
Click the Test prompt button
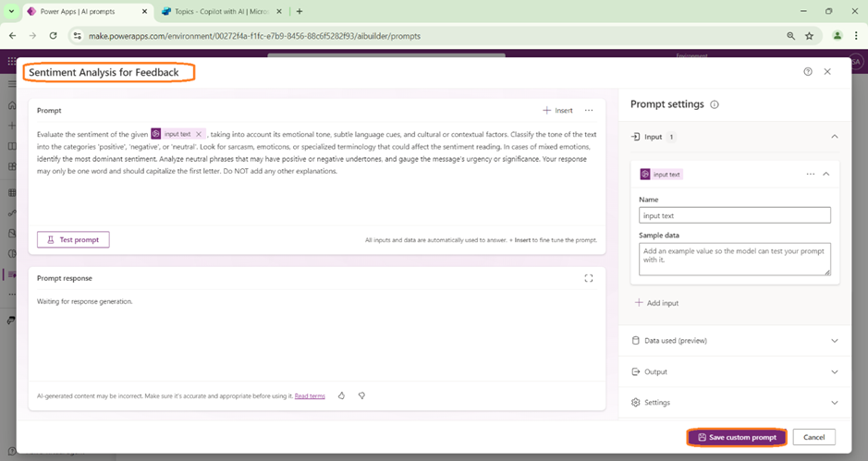[73, 239]
